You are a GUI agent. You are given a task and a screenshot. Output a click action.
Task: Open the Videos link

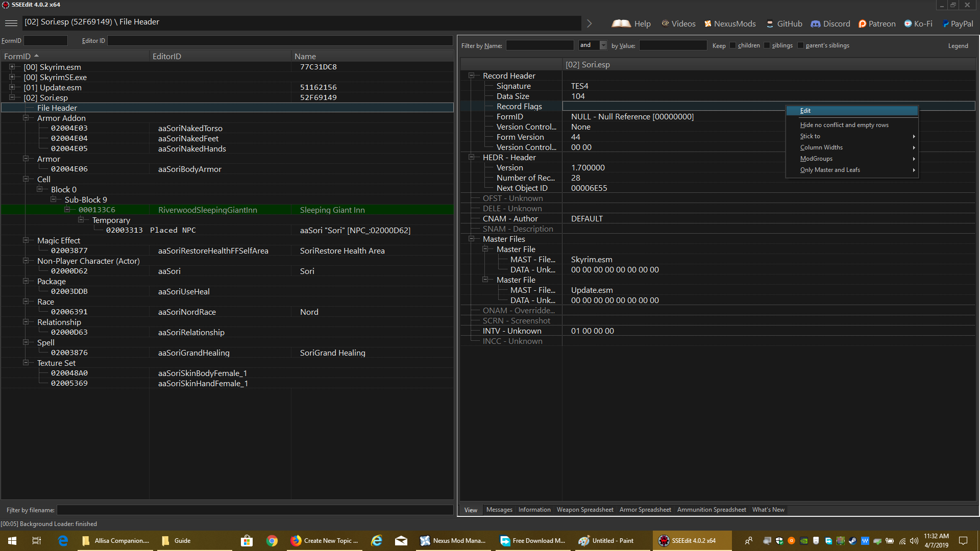(x=678, y=23)
